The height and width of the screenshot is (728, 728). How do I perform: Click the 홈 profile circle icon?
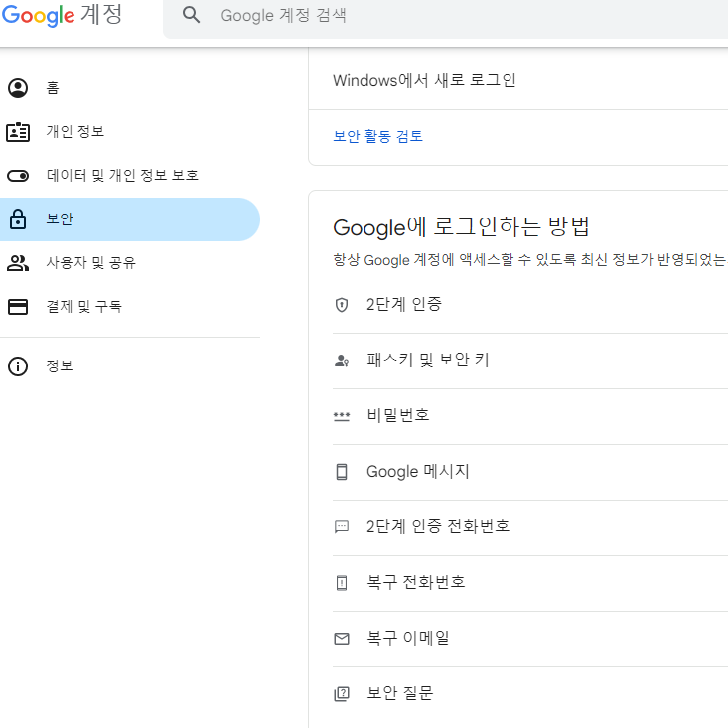coord(18,88)
